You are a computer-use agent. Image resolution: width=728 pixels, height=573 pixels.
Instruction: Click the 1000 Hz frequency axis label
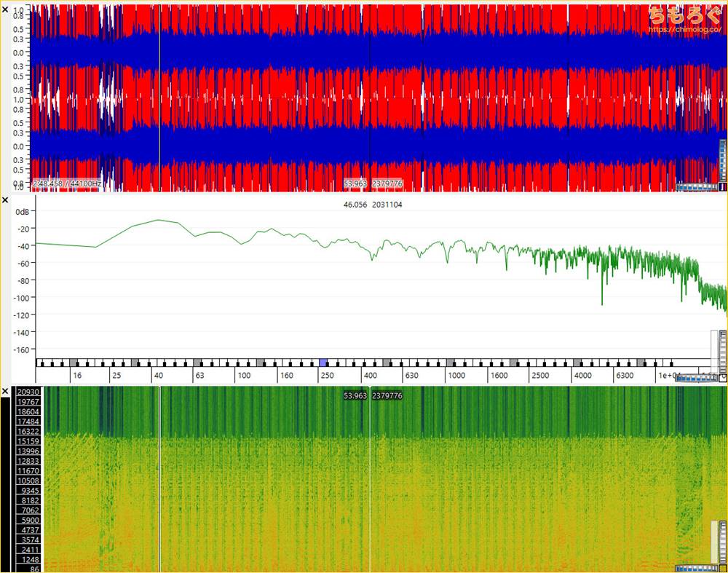click(x=456, y=376)
